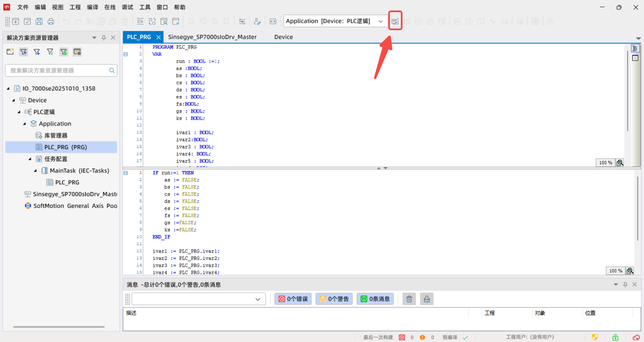Open the 编译 menu
The image size is (644, 342).
pyautogui.click(x=93, y=8)
